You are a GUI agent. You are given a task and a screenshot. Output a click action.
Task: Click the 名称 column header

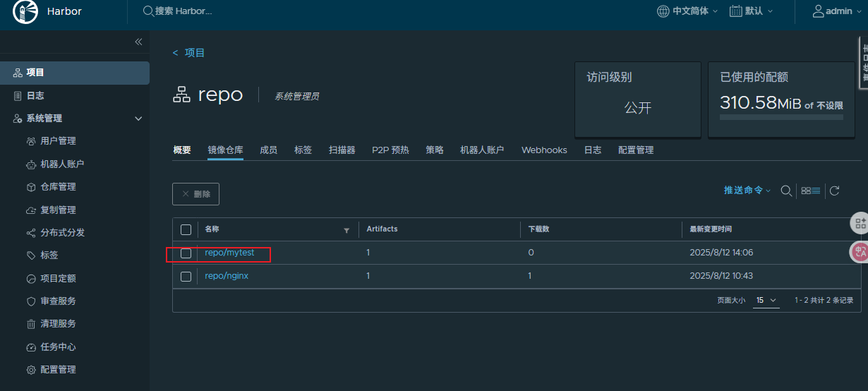[212, 229]
